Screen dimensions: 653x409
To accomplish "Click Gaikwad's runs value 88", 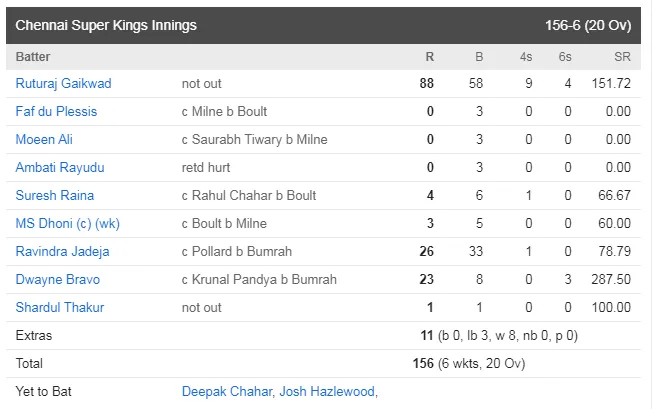I will coord(426,84).
